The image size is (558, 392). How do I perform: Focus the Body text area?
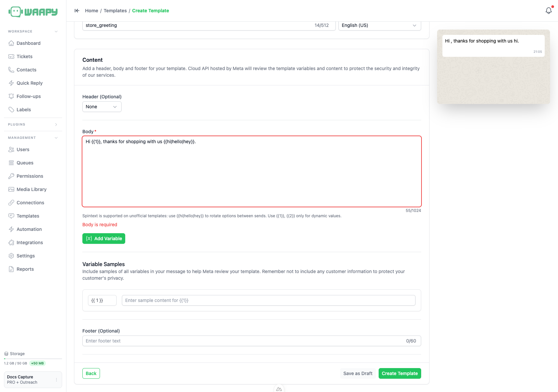pos(252,171)
